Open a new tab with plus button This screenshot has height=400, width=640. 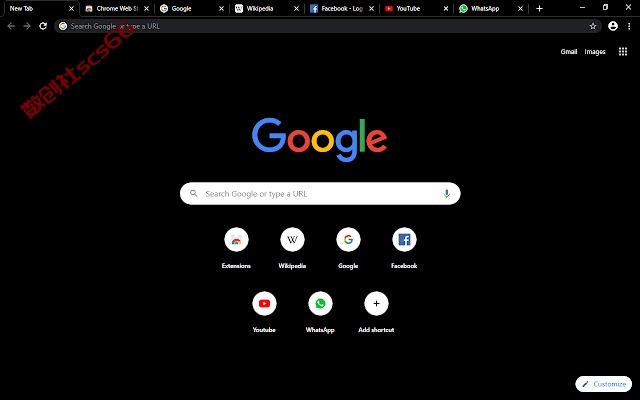coord(539,9)
